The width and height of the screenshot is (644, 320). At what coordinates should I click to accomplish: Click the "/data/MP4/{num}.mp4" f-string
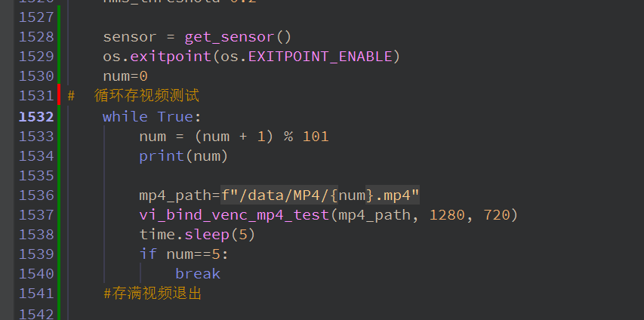coord(321,195)
